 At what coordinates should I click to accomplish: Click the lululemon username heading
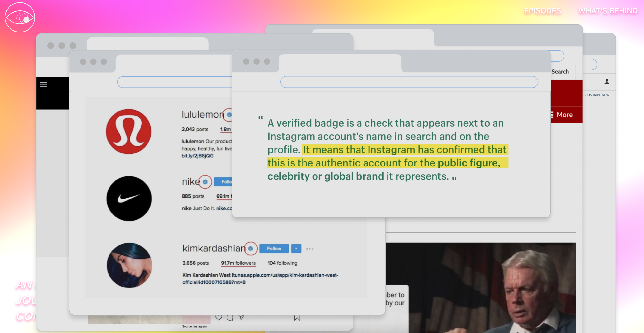[203, 115]
